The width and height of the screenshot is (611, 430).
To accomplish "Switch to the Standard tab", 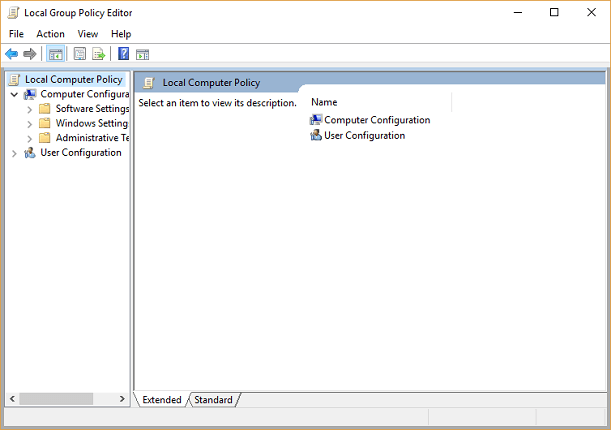I will [213, 400].
